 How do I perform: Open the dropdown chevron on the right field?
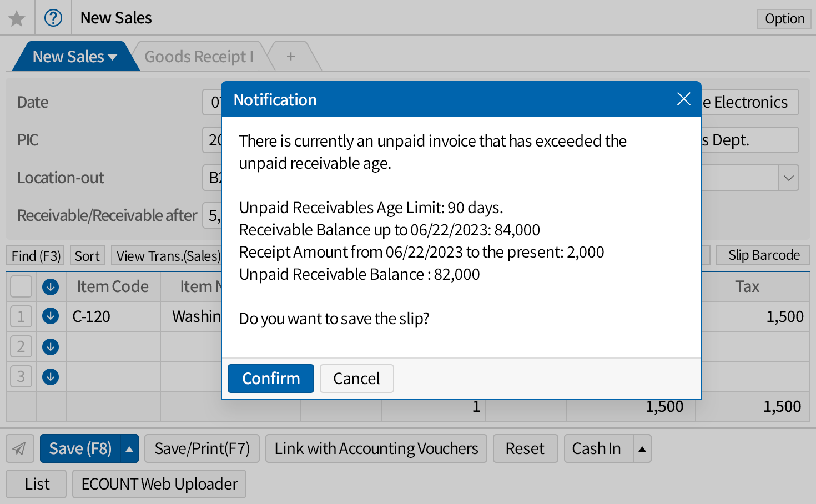click(x=788, y=178)
